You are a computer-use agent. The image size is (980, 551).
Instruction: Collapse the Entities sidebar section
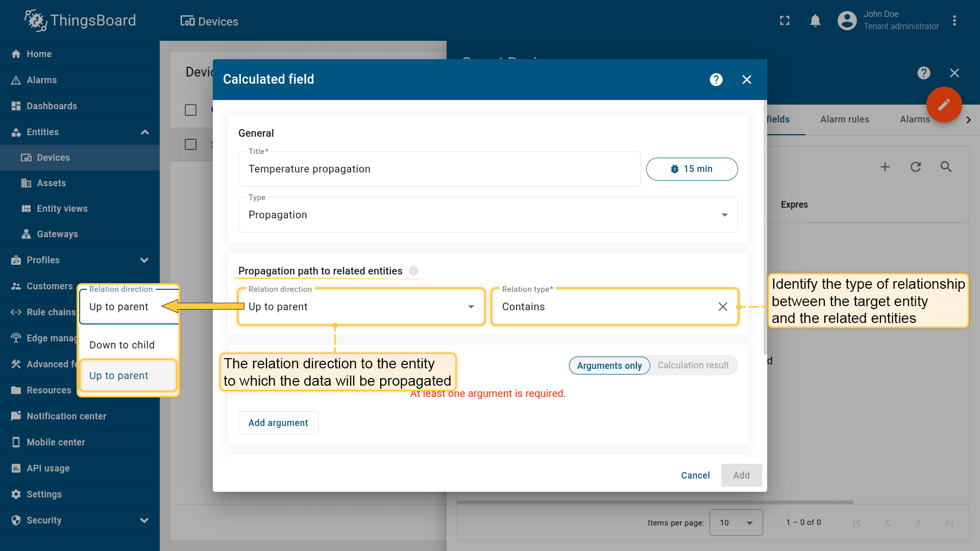(145, 132)
